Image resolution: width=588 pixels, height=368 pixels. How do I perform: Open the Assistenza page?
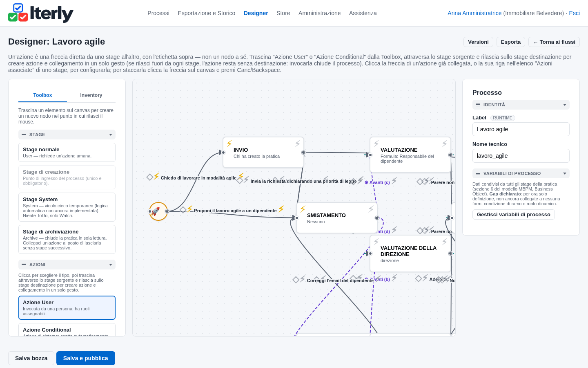pyautogui.click(x=363, y=13)
